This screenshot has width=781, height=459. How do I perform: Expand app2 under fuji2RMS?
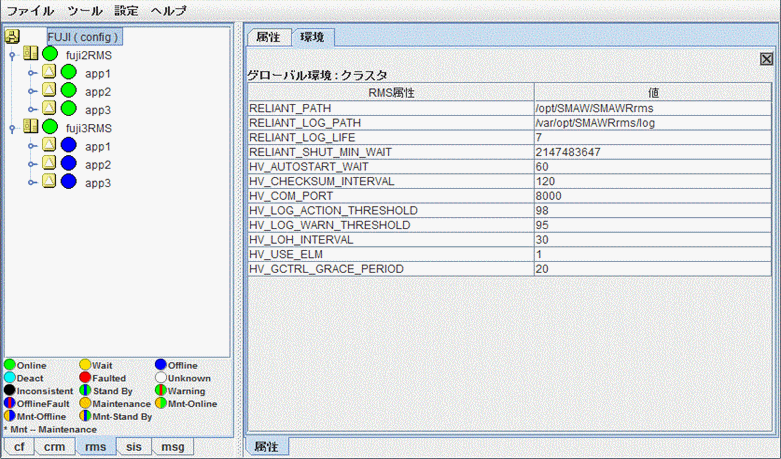click(32, 92)
